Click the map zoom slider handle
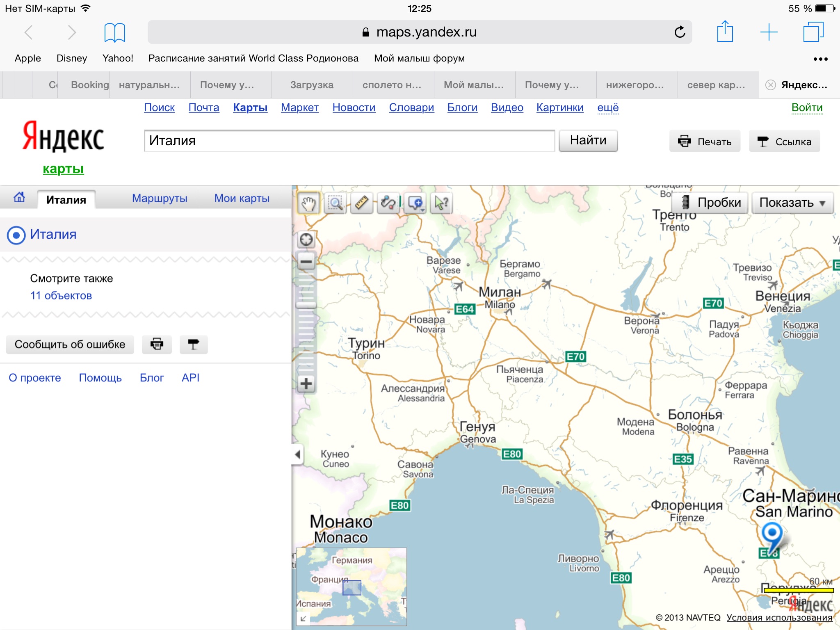This screenshot has height=630, width=840. pos(306,305)
